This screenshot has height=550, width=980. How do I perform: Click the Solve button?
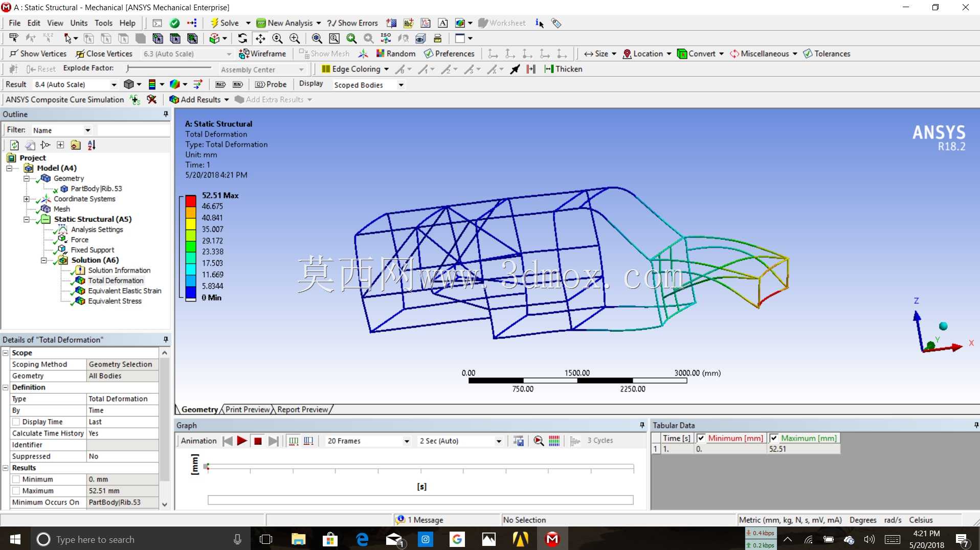coord(225,23)
